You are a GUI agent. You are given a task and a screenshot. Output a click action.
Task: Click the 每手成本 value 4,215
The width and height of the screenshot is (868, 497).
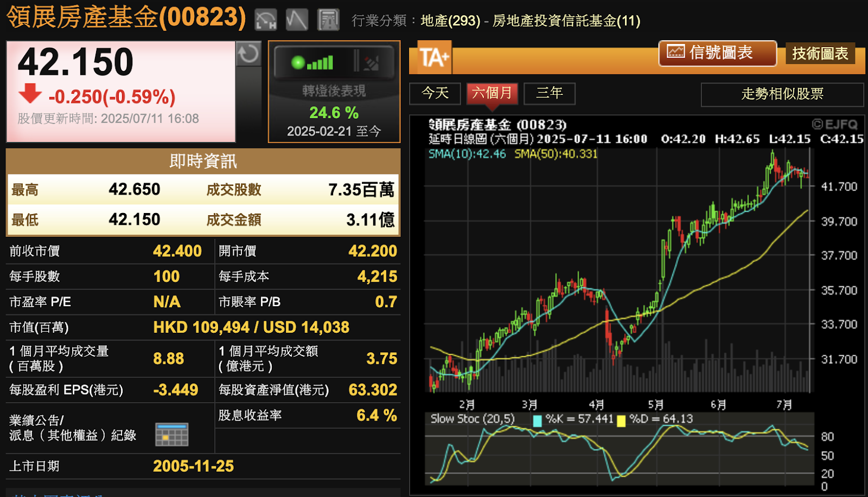pyautogui.click(x=377, y=276)
